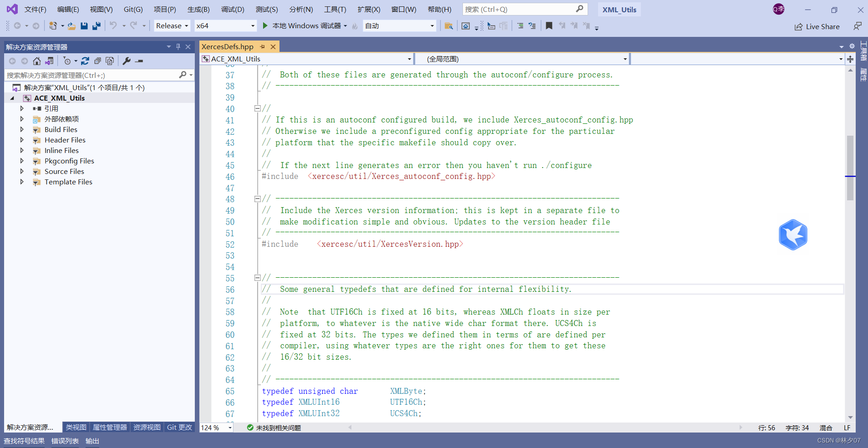
Task: Open the 工具箱 side tab
Action: pos(863,51)
